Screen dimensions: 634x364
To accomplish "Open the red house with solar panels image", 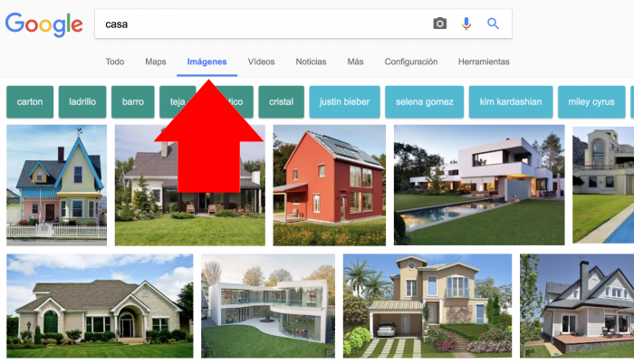I will click(x=329, y=186).
